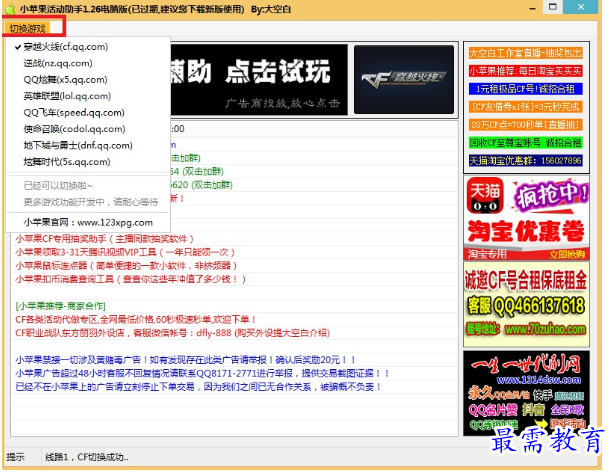This screenshot has height=472, width=613.
Task: Click the 天猫 cat logo icon
Action: click(485, 197)
